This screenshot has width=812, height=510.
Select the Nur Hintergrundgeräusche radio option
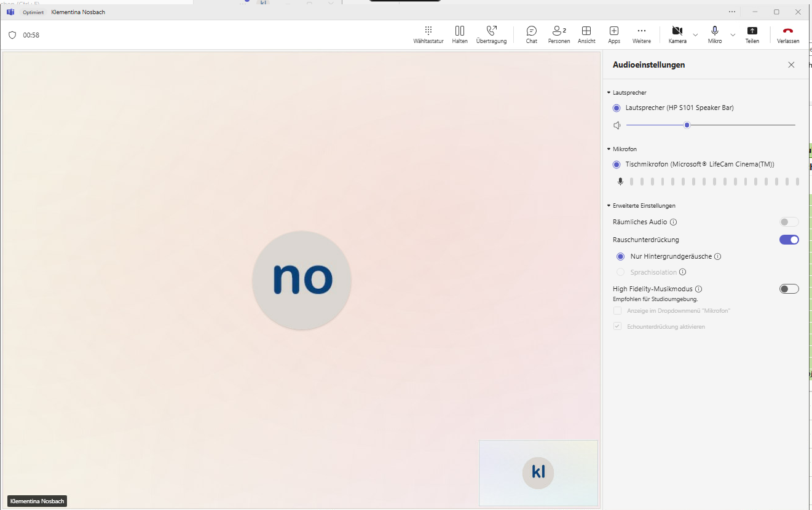coord(621,256)
